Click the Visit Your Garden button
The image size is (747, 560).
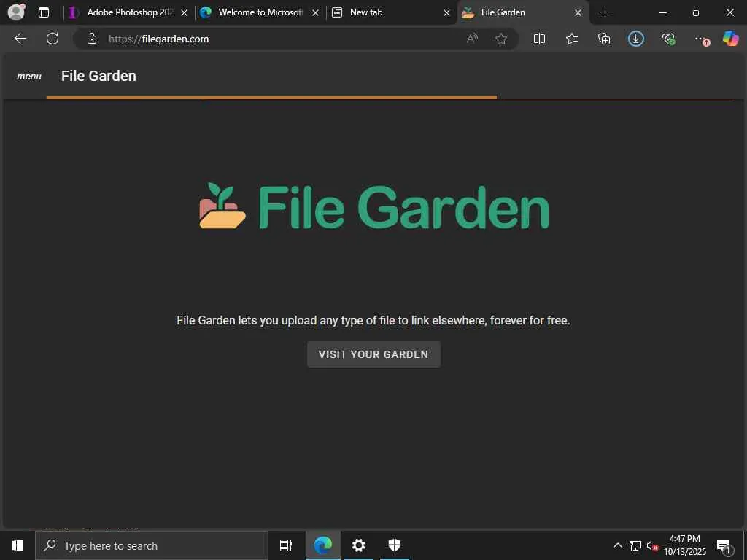tap(373, 354)
